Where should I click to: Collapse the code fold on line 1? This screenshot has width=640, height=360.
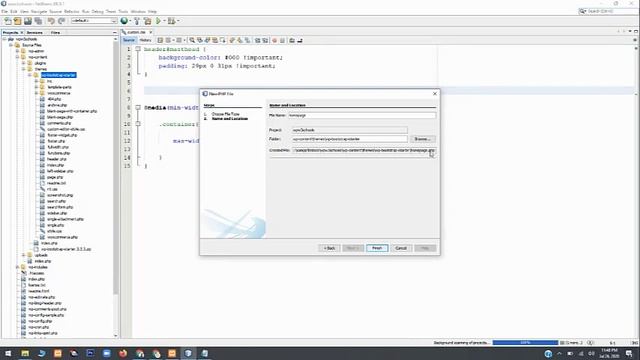point(138,49)
